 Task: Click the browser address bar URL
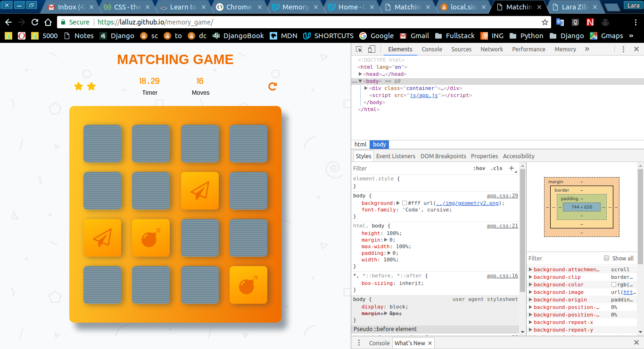(x=155, y=22)
